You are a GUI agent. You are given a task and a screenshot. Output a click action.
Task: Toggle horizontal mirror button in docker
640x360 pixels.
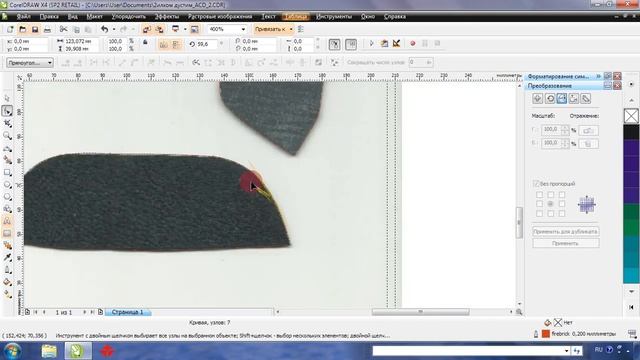pos(588,131)
